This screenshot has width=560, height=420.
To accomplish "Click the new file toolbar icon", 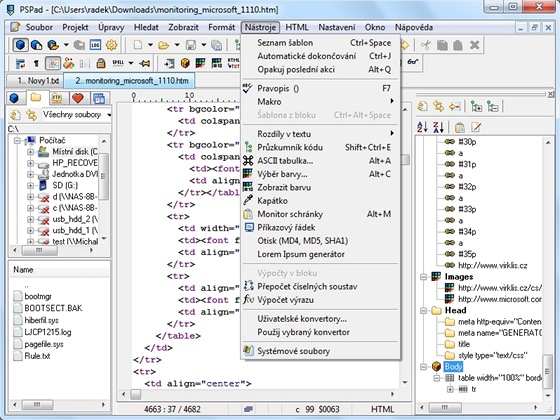I will [x=138, y=45].
